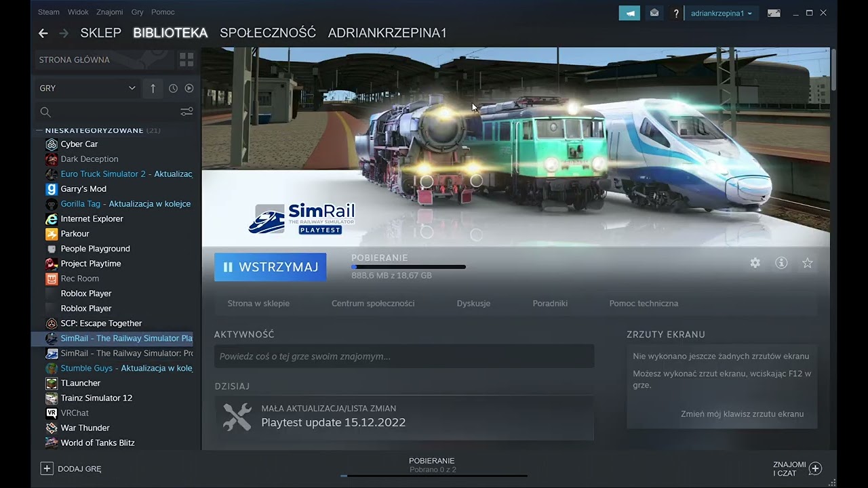Click the Parkour game icon

[52, 234]
